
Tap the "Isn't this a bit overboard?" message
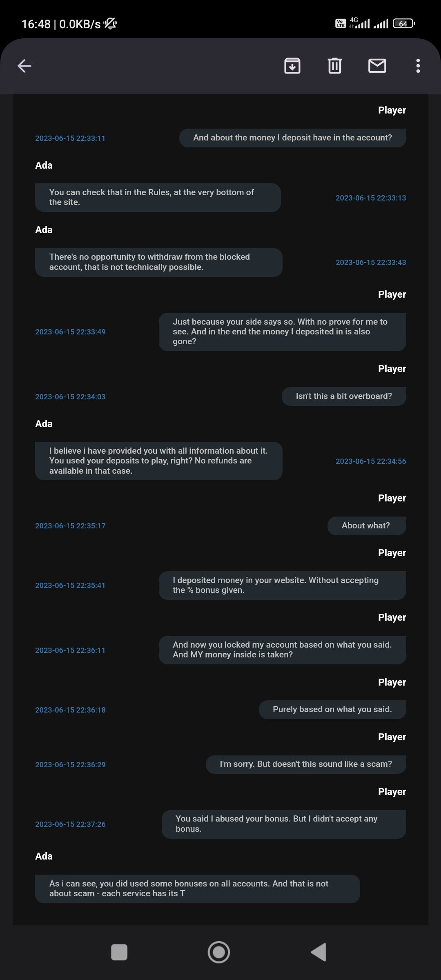click(344, 396)
